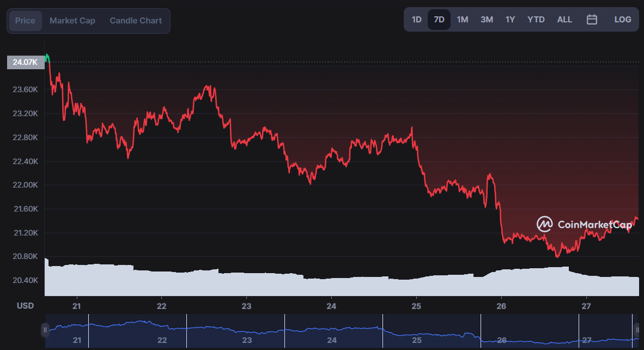Grab the left range slider handle

pyautogui.click(x=45, y=330)
